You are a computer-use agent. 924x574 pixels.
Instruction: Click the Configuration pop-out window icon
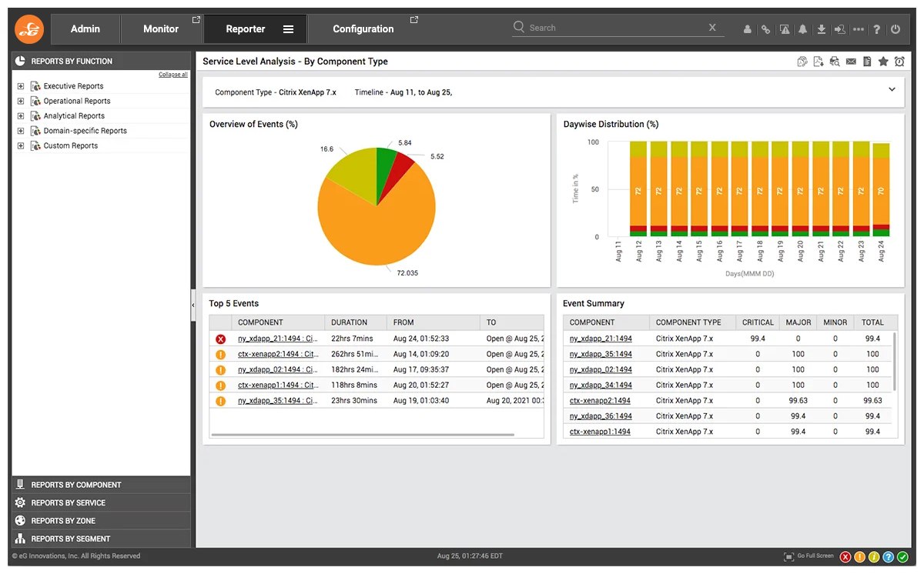pyautogui.click(x=414, y=19)
